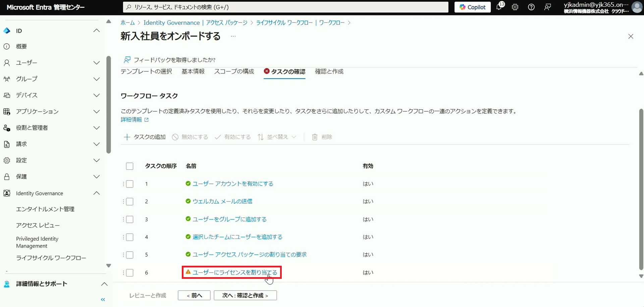Open the help question mark icon
Screen dimensions: 644x307
click(x=531, y=7)
